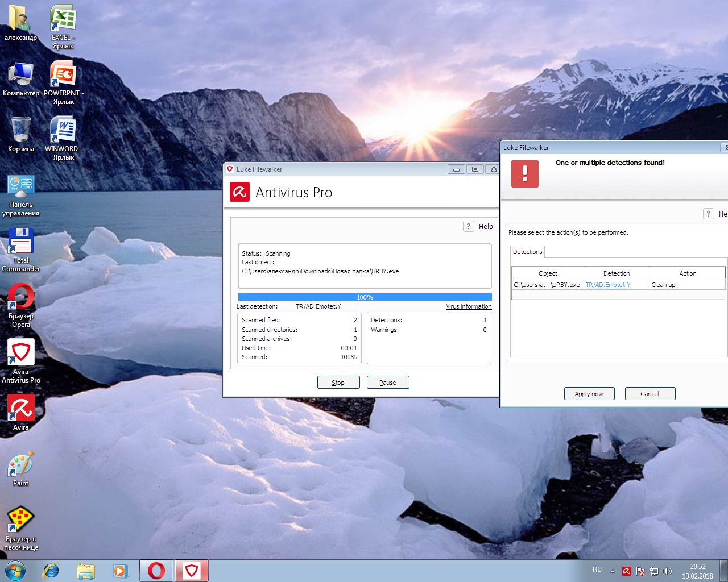Cancel the detections dialog
This screenshot has width=728, height=582.
[x=650, y=394]
